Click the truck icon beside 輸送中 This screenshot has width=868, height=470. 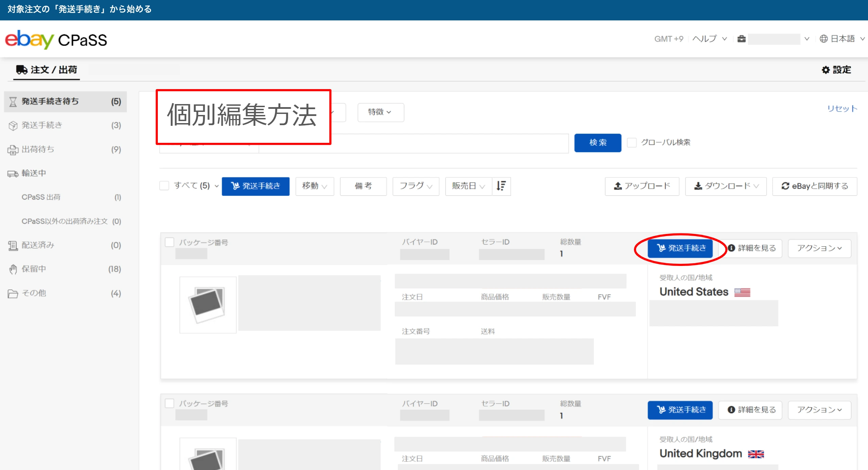13,174
